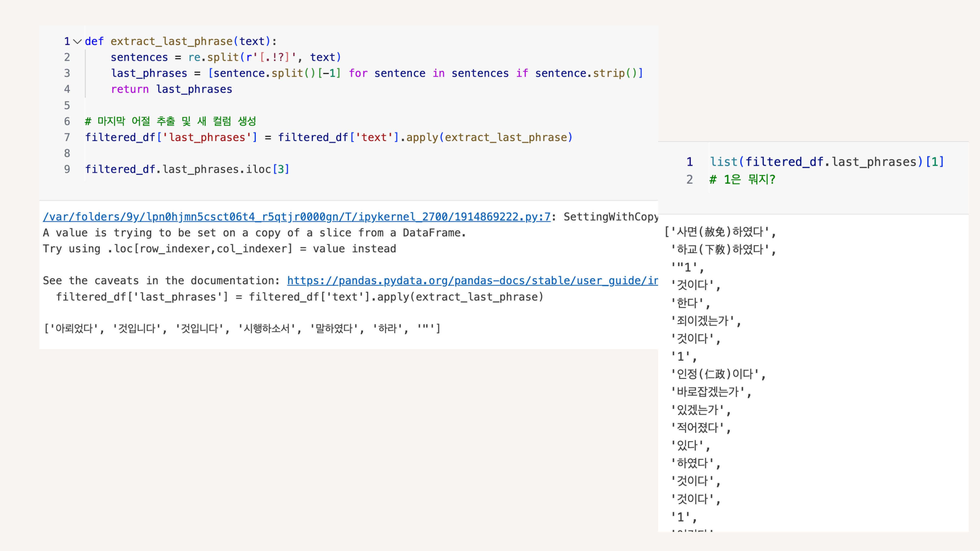Open the pandas.pydata.org documentation link
Screen dimensions: 980x551
[472, 281]
